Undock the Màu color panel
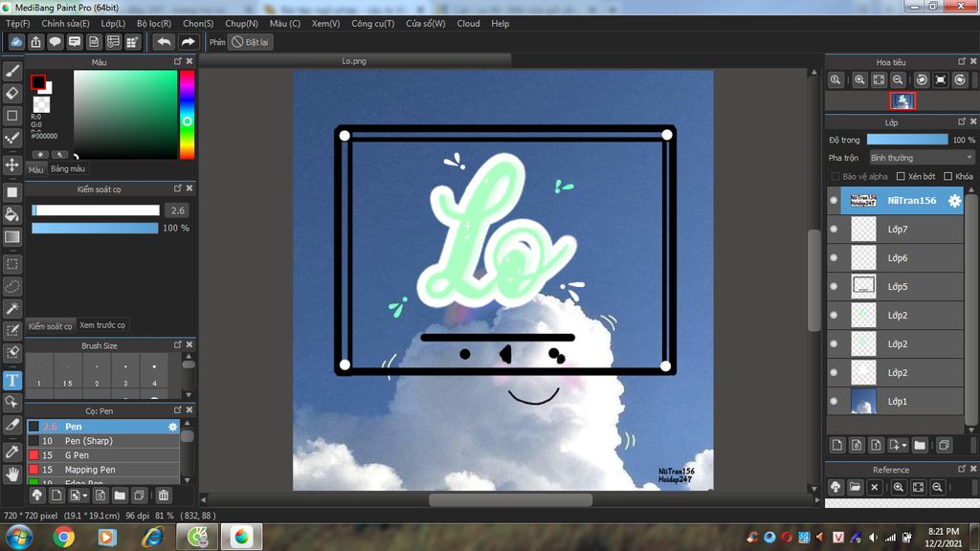Viewport: 980px width, 551px height. click(177, 61)
